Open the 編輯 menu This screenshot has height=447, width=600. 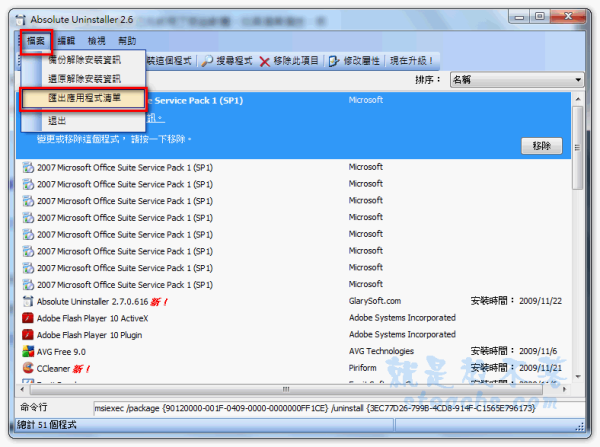click(x=66, y=41)
